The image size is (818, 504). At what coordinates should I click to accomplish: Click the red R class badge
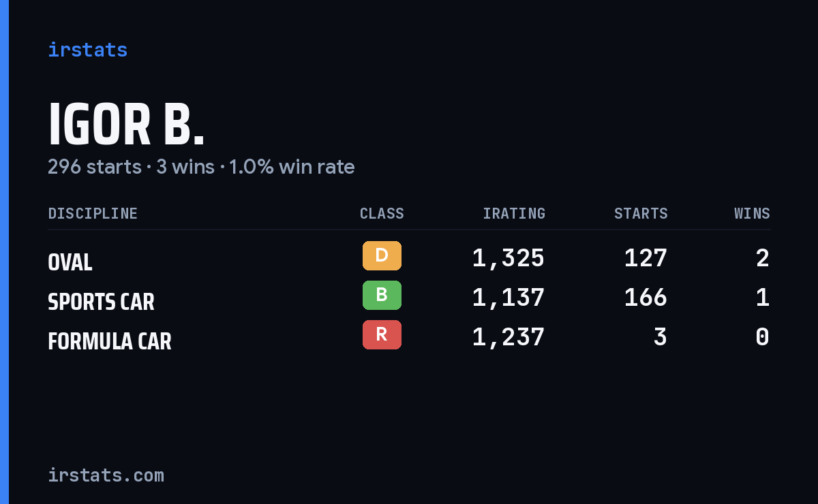coord(382,335)
